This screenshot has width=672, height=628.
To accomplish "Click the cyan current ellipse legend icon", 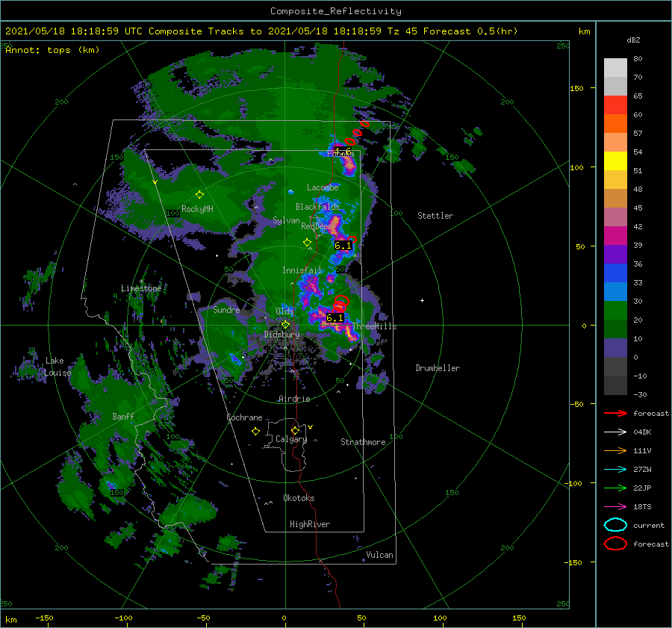I will tap(615, 525).
